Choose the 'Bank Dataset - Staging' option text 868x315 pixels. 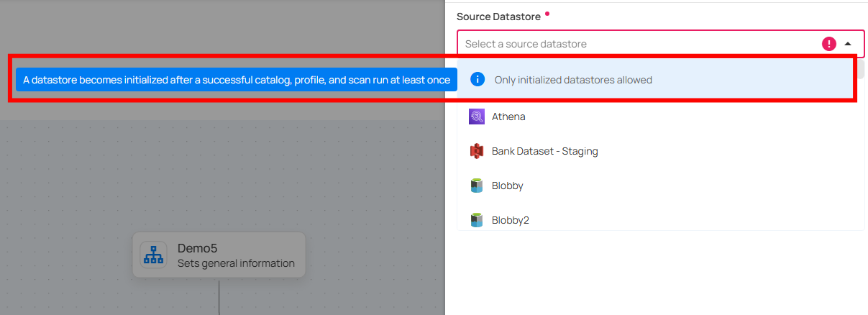point(544,151)
